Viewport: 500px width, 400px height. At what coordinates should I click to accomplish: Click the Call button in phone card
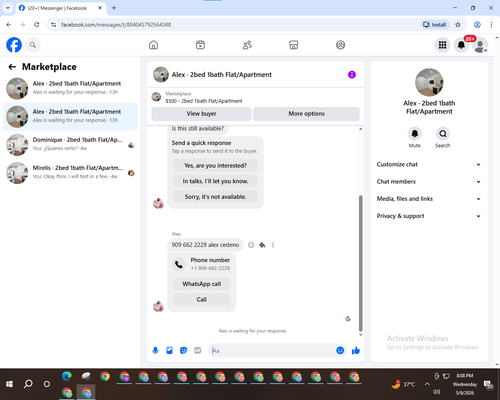pos(202,299)
